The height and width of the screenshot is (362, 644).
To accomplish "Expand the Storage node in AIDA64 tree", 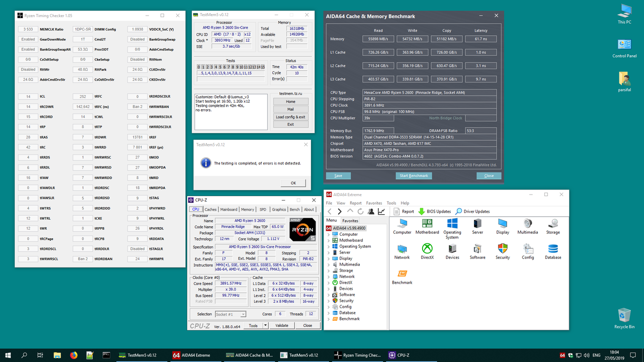I will tap(329, 270).
